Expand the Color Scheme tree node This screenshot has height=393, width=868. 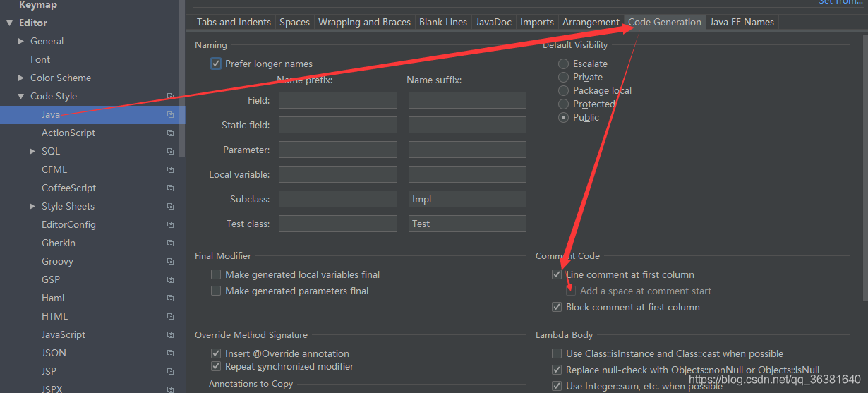(x=21, y=78)
